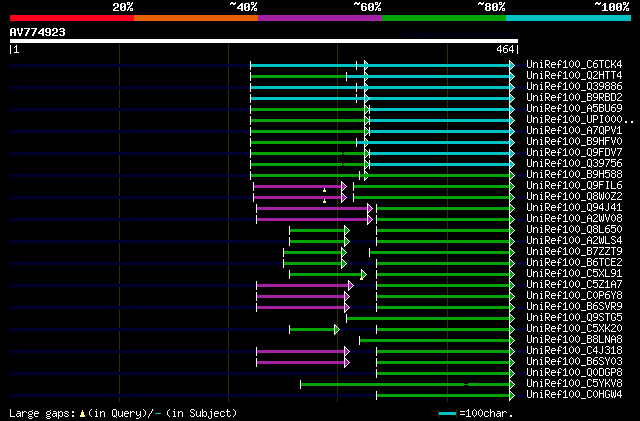
Task: Click the ~60% identity legend label
Action: (367, 7)
